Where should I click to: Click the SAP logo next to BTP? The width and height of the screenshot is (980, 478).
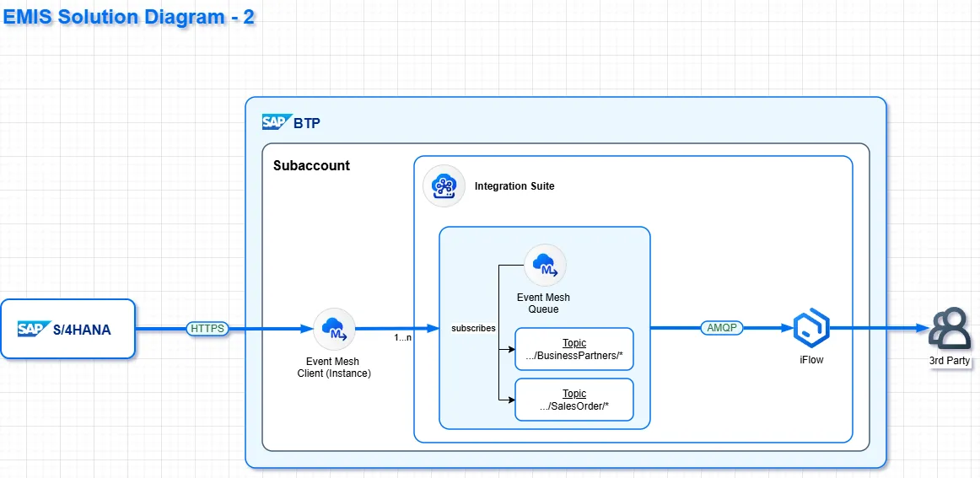click(276, 122)
